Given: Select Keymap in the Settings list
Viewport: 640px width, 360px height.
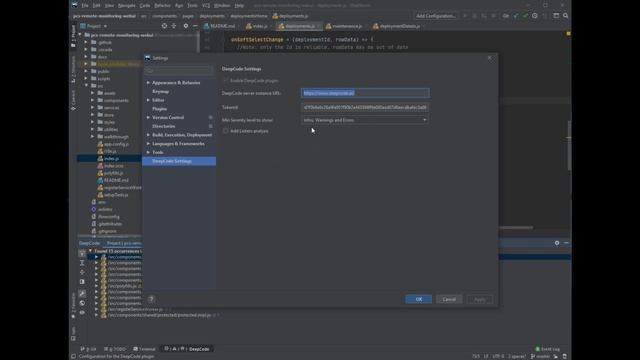Looking at the screenshot, I should click(x=160, y=91).
